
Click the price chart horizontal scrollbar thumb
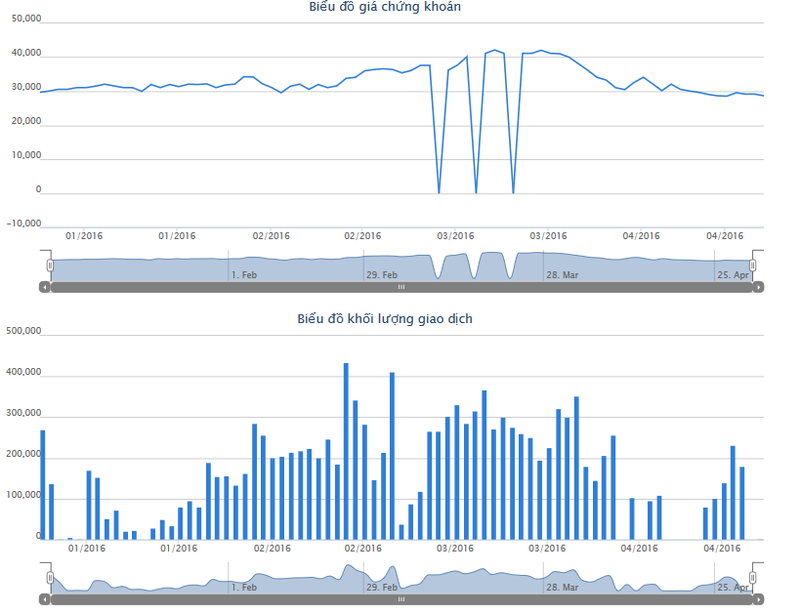tap(401, 287)
